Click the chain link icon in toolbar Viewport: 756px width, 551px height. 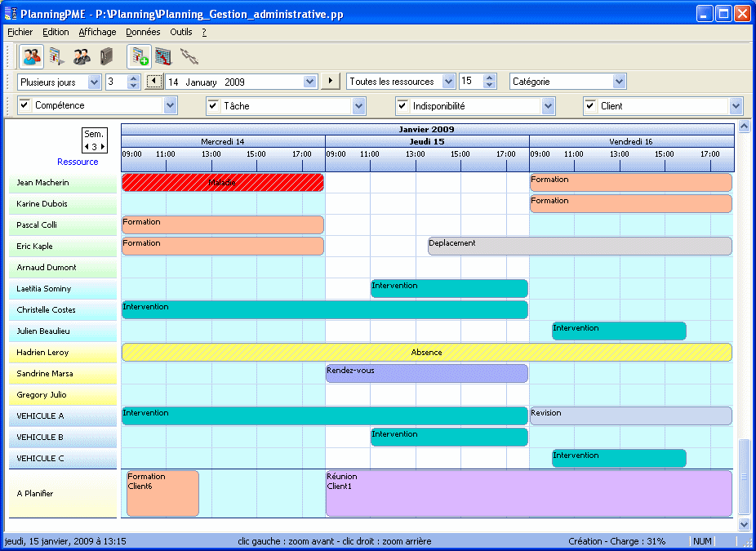tap(189, 57)
